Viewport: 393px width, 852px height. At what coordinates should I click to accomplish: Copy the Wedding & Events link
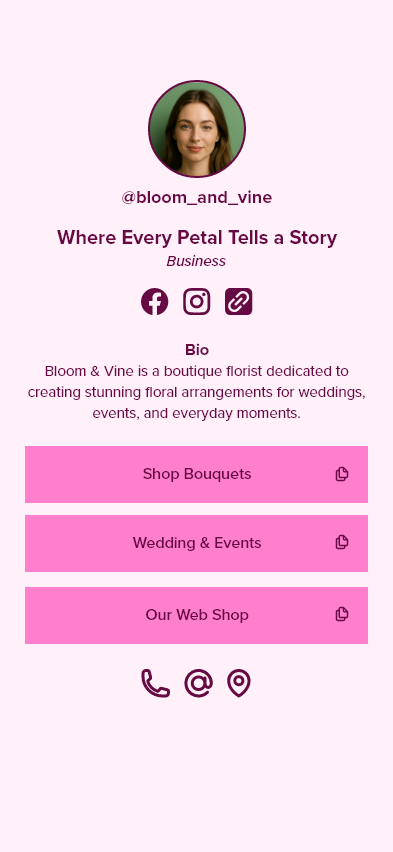(342, 542)
